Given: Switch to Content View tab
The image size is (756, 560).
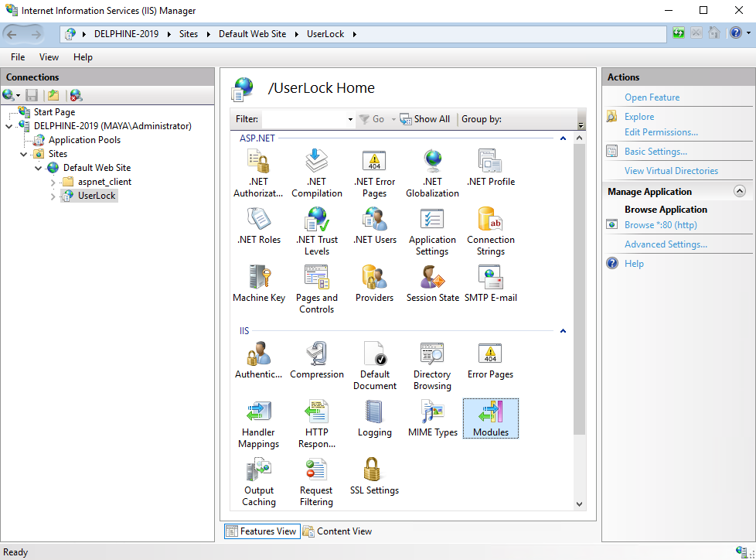Looking at the screenshot, I should 337,531.
